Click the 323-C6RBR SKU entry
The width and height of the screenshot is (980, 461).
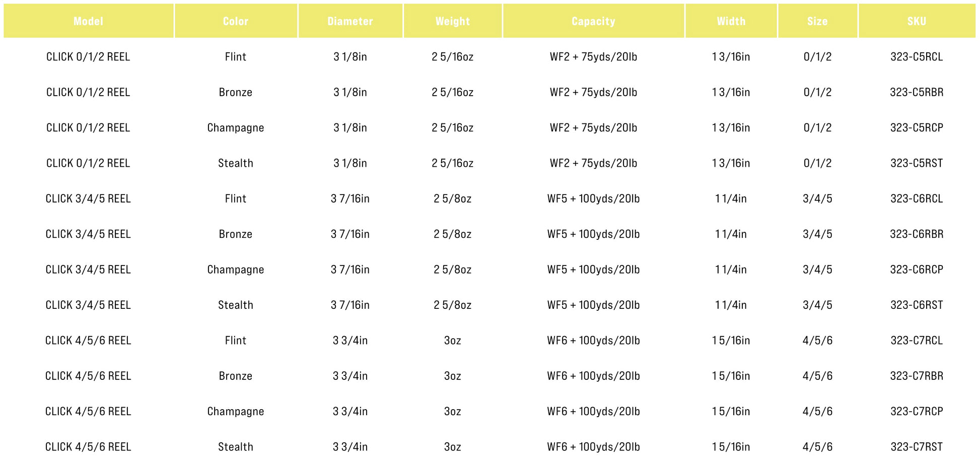pos(917,234)
